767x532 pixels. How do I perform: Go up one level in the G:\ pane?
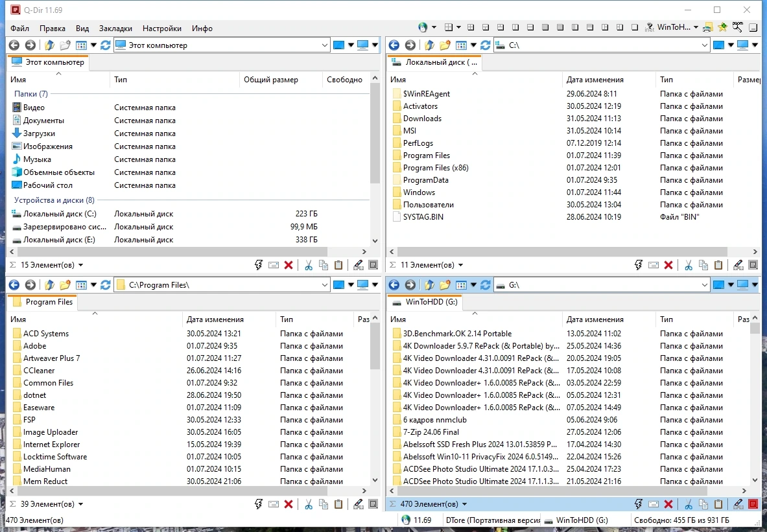click(x=429, y=284)
